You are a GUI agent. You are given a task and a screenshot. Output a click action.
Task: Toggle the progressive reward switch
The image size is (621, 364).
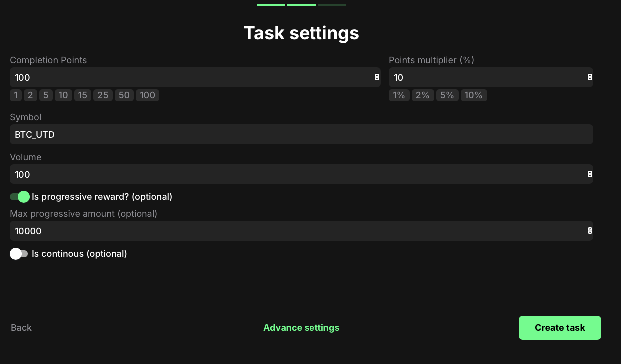[x=20, y=197]
